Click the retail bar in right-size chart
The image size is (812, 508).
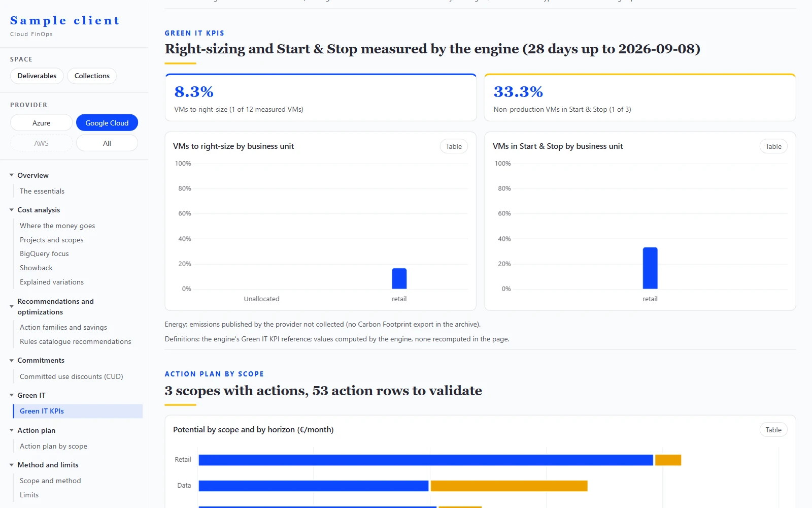tap(399, 278)
